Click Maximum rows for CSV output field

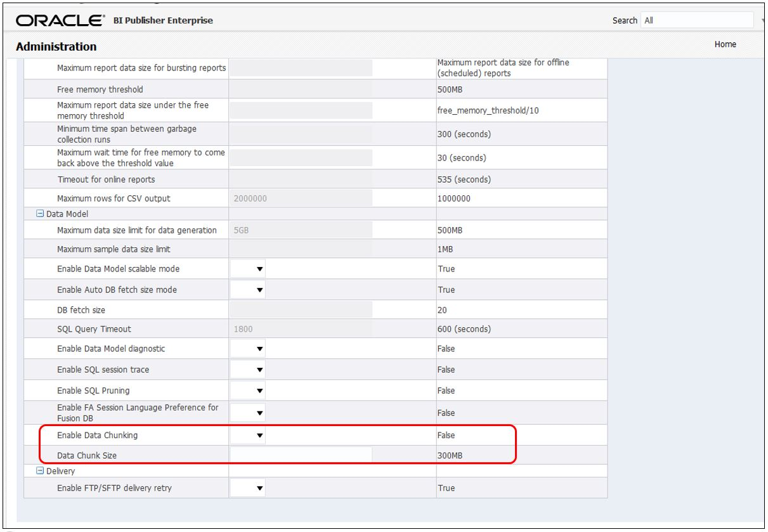click(301, 198)
